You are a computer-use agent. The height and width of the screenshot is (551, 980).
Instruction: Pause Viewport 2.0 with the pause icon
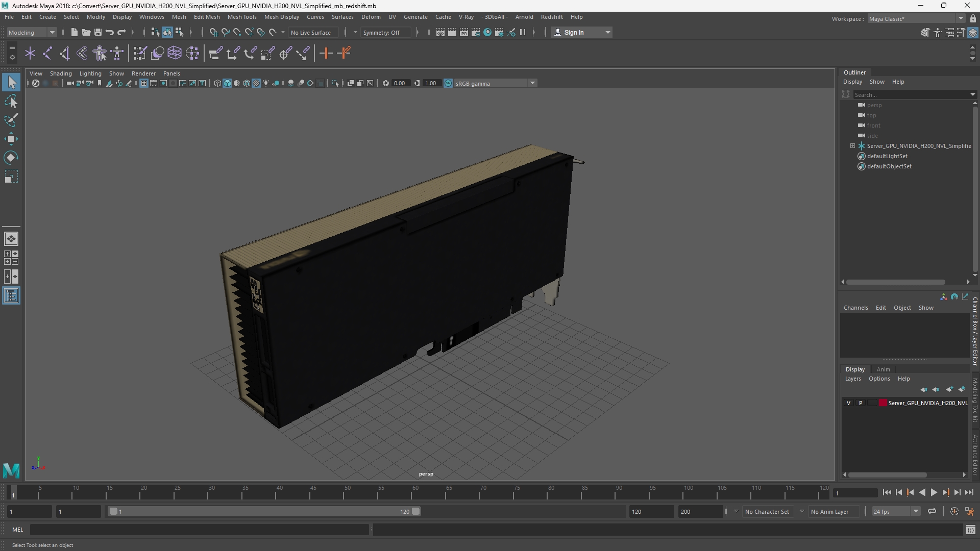pos(523,32)
